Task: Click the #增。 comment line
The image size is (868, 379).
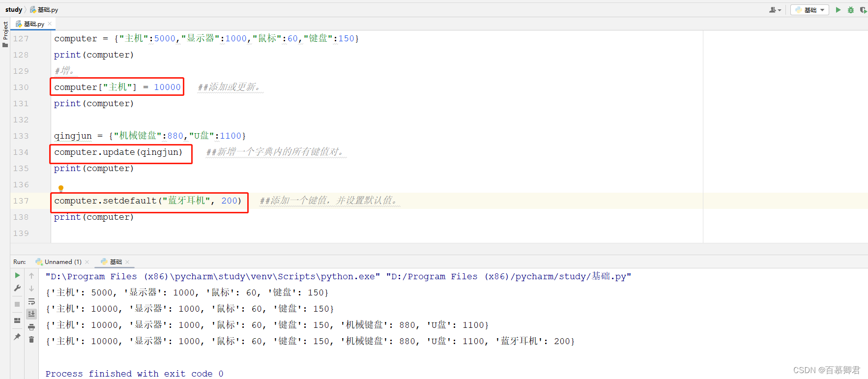Action: pos(64,71)
